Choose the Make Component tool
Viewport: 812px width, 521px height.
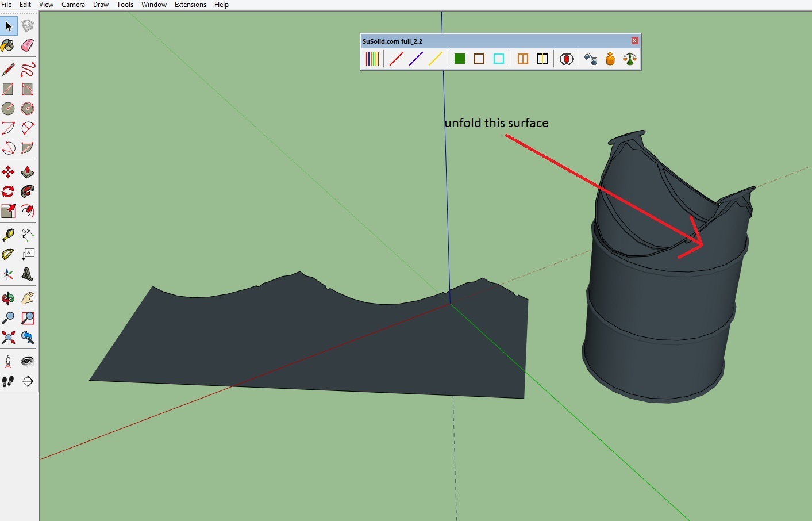point(28,26)
